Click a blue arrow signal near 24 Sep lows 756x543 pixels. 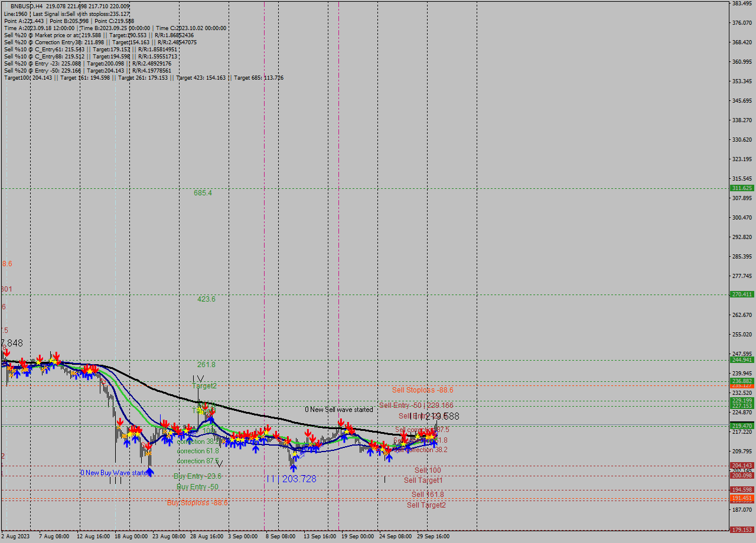pyautogui.click(x=390, y=456)
